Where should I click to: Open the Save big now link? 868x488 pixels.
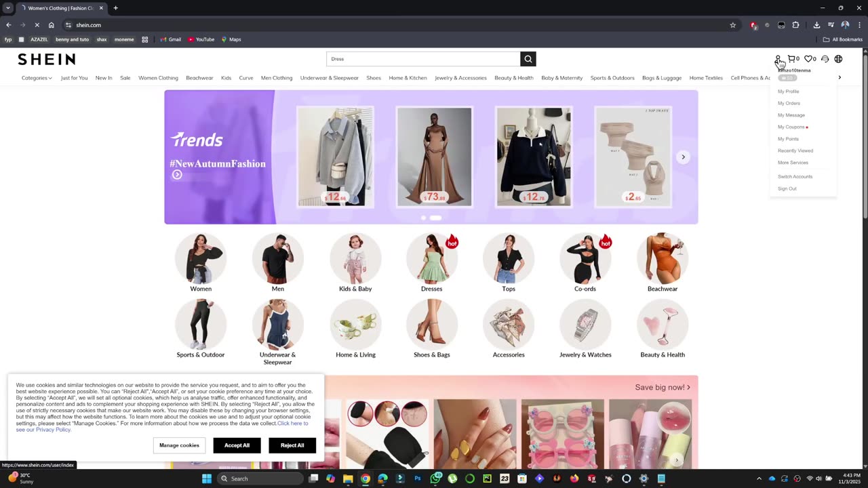663,387
